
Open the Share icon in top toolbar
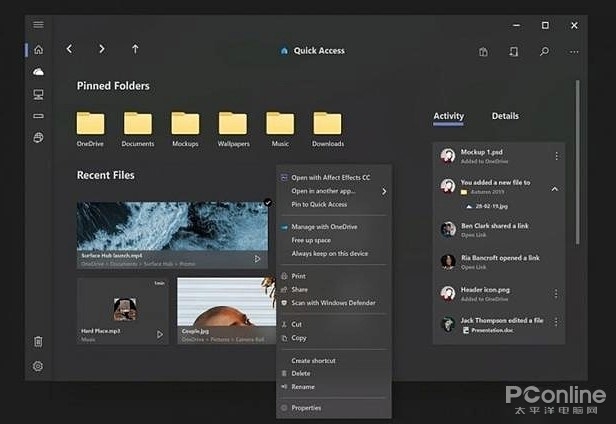point(513,51)
